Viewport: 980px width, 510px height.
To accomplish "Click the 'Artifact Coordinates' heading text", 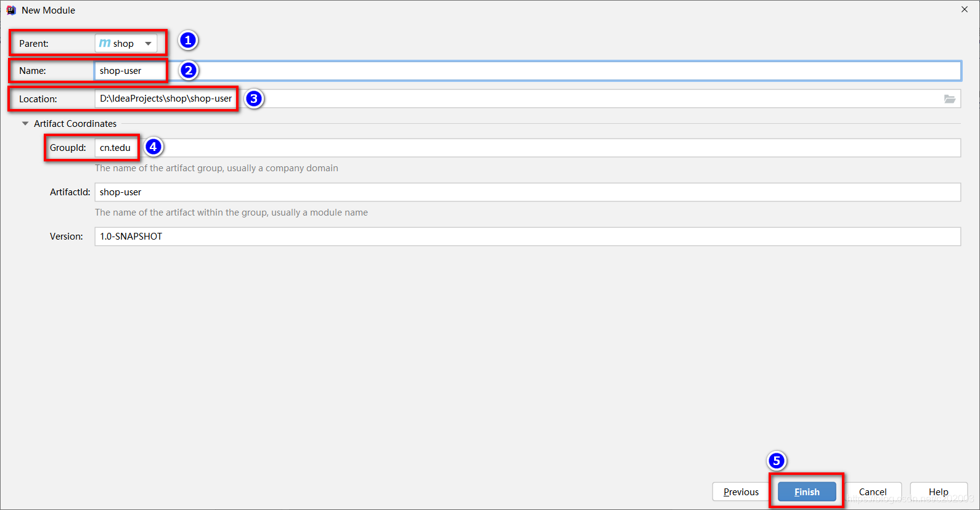I will point(75,124).
